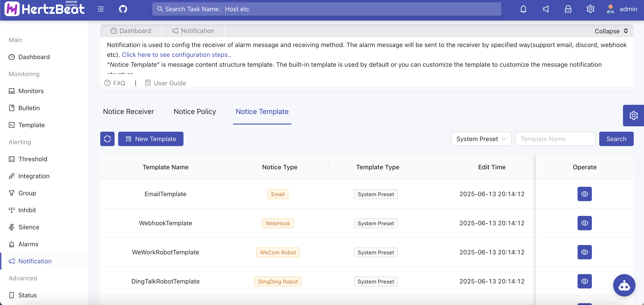Image resolution: width=644 pixels, height=305 pixels.
Task: Open the GitHub repository icon
Action: pyautogui.click(x=123, y=9)
